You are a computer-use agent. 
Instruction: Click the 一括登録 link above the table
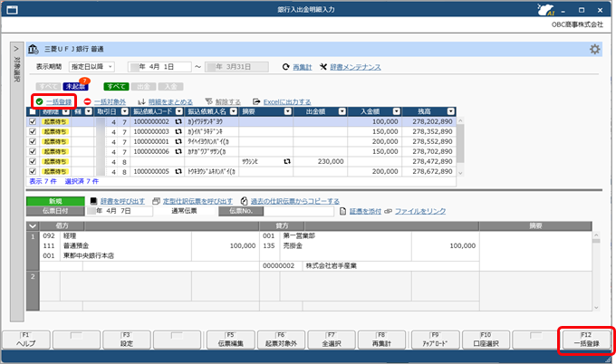(59, 101)
